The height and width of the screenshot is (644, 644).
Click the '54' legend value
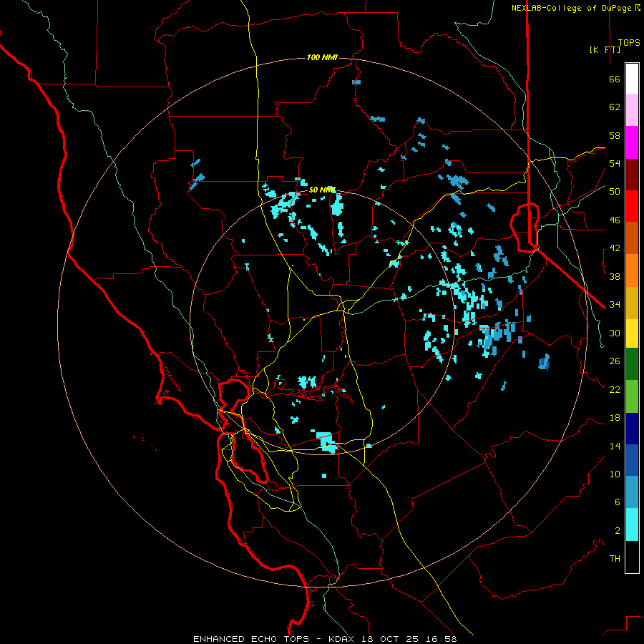coord(615,163)
